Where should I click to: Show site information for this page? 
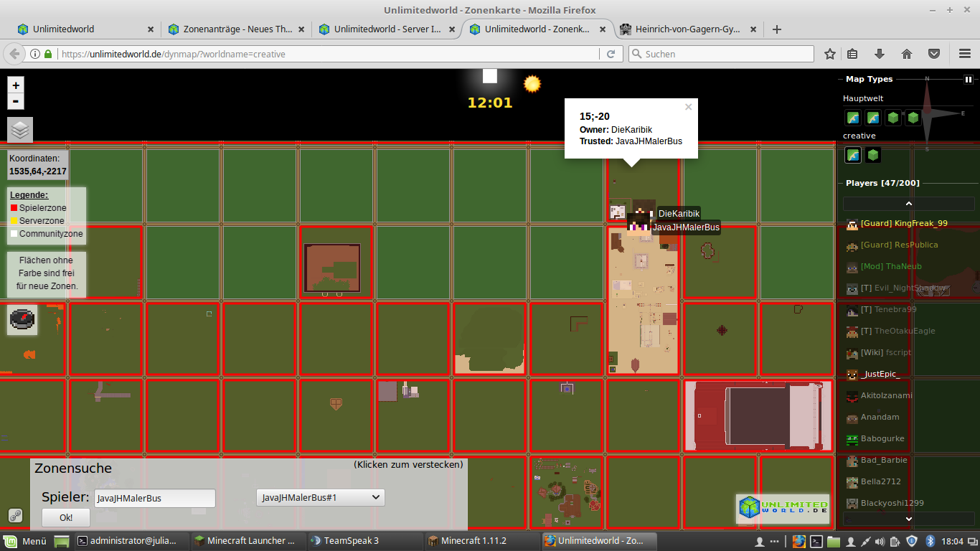(x=35, y=54)
